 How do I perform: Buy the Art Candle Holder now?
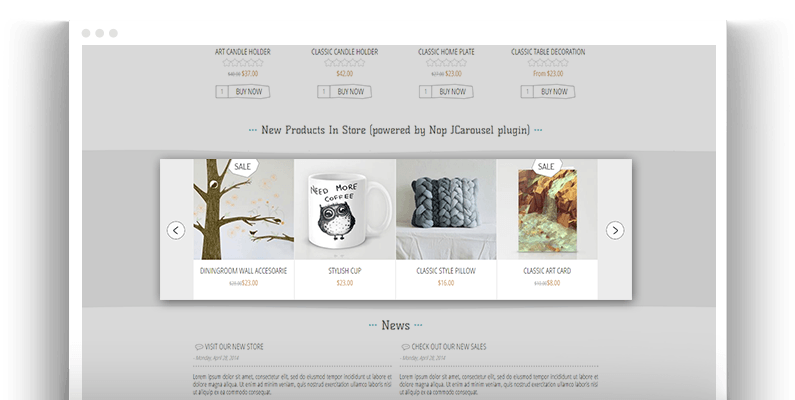[249, 92]
